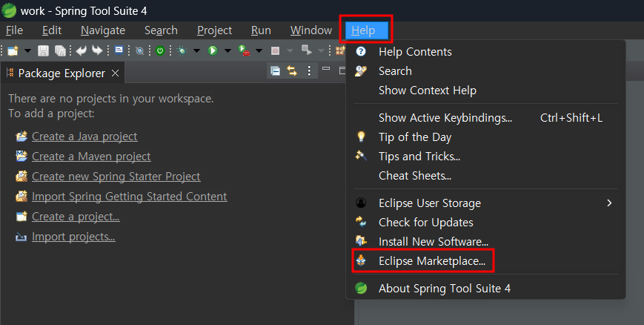Viewport: 644px width, 325px height.
Task: Click the Save All toolbar icon
Action: coord(60,50)
